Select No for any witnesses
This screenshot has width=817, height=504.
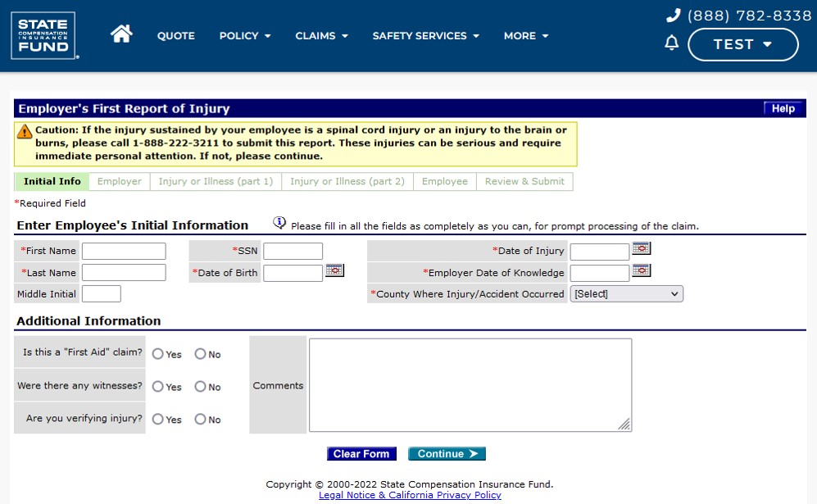point(200,387)
